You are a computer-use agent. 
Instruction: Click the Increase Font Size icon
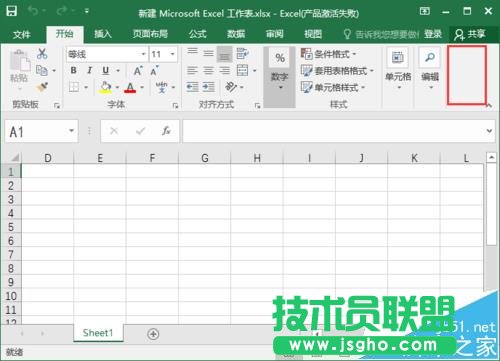[x=138, y=71]
